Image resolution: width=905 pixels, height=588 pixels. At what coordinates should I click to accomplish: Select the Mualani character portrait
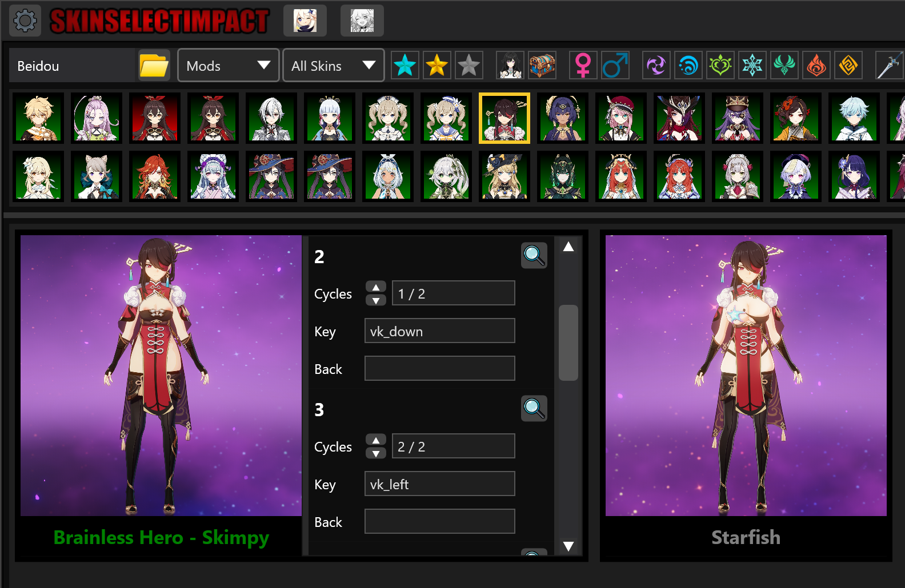click(x=388, y=176)
